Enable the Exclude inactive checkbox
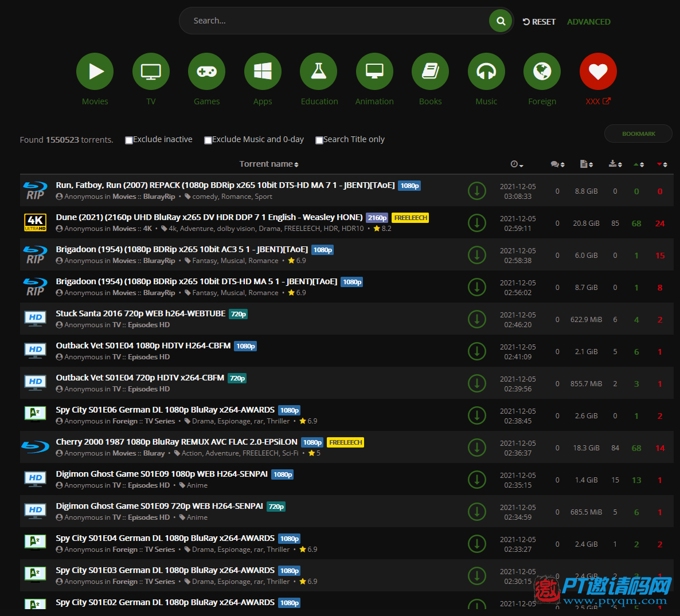 [129, 140]
